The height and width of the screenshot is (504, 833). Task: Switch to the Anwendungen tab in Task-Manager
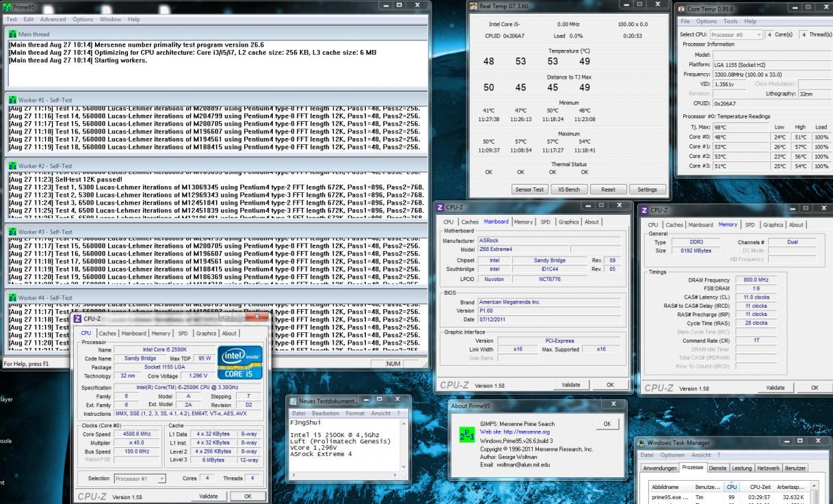click(659, 468)
